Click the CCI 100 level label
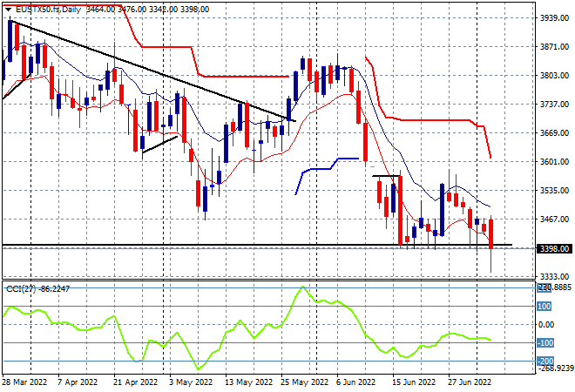 (544, 306)
